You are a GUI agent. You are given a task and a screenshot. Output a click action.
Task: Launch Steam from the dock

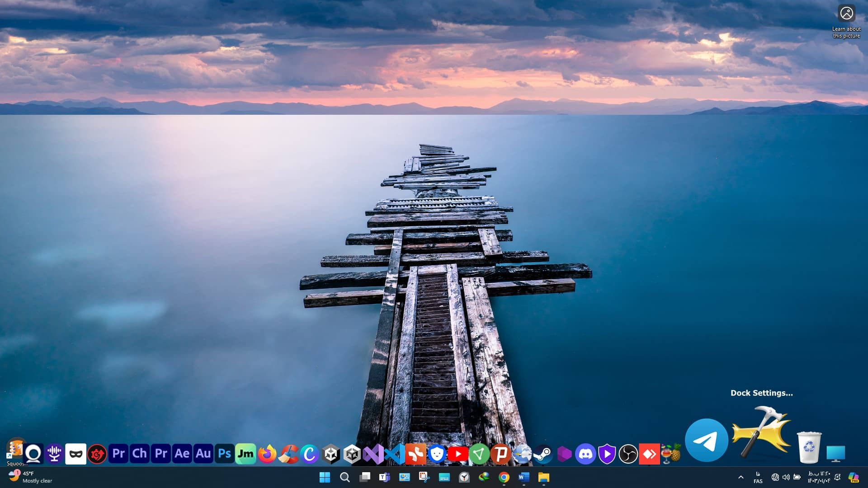(543, 454)
